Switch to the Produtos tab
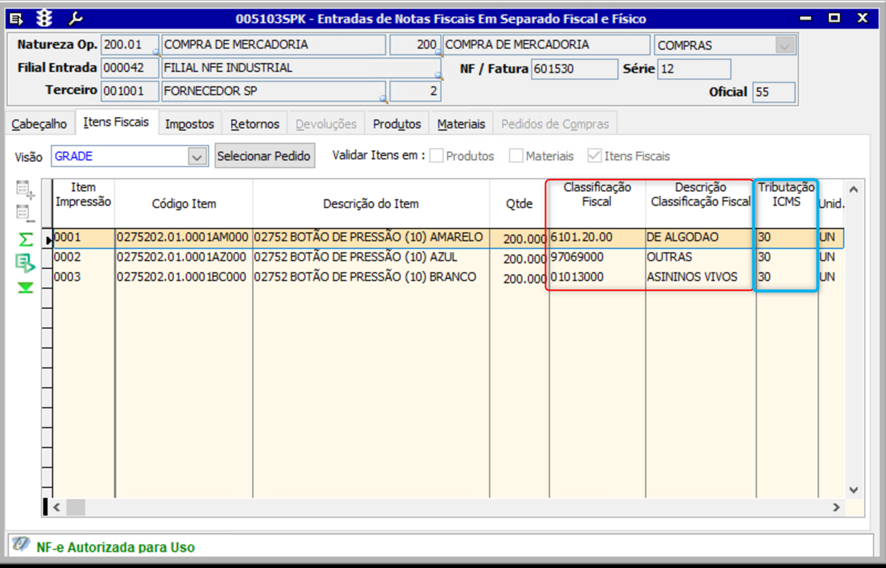 click(397, 124)
